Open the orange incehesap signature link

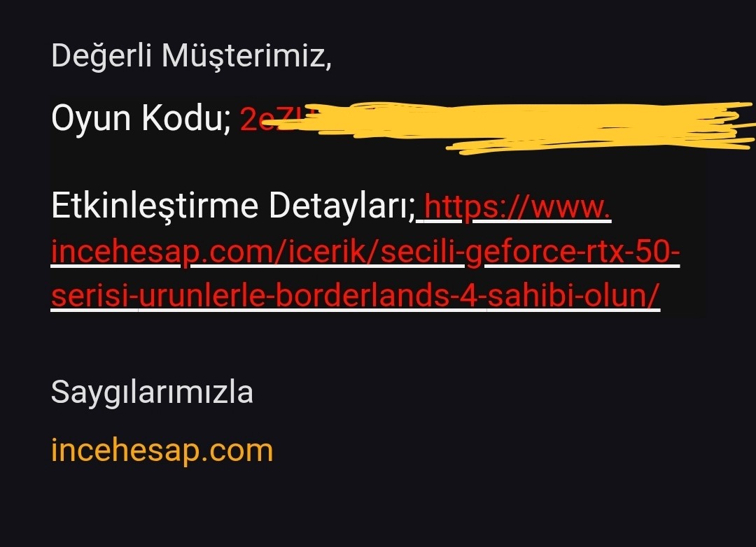point(162,450)
